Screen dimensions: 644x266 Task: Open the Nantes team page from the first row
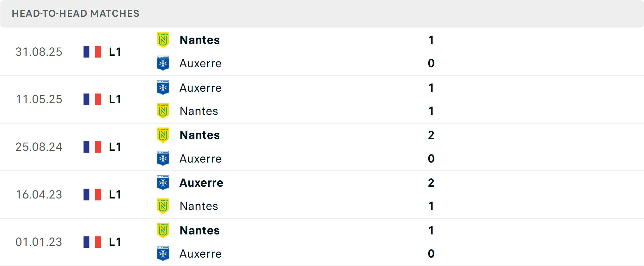[200, 40]
